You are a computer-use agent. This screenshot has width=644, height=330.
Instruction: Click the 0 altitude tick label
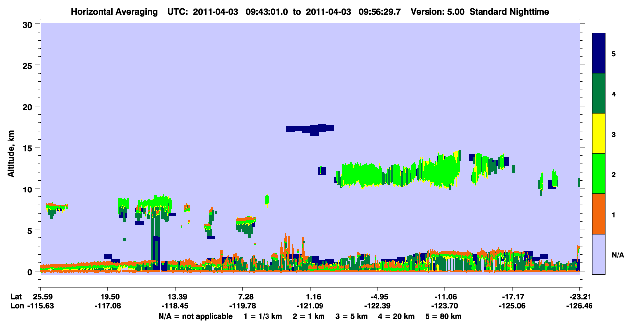tap(31, 271)
